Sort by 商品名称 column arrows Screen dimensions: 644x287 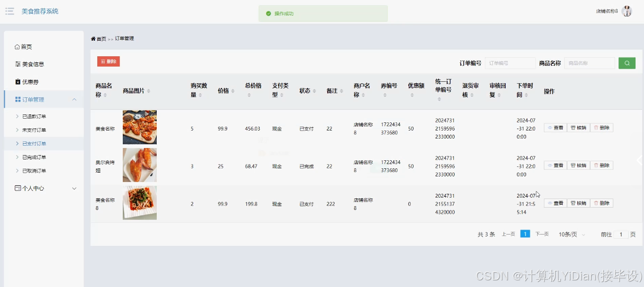(x=105, y=96)
